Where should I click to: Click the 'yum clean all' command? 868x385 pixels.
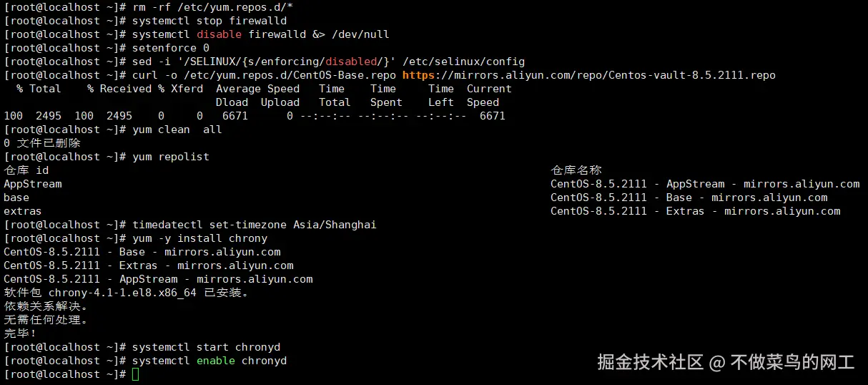pyautogui.click(x=177, y=130)
